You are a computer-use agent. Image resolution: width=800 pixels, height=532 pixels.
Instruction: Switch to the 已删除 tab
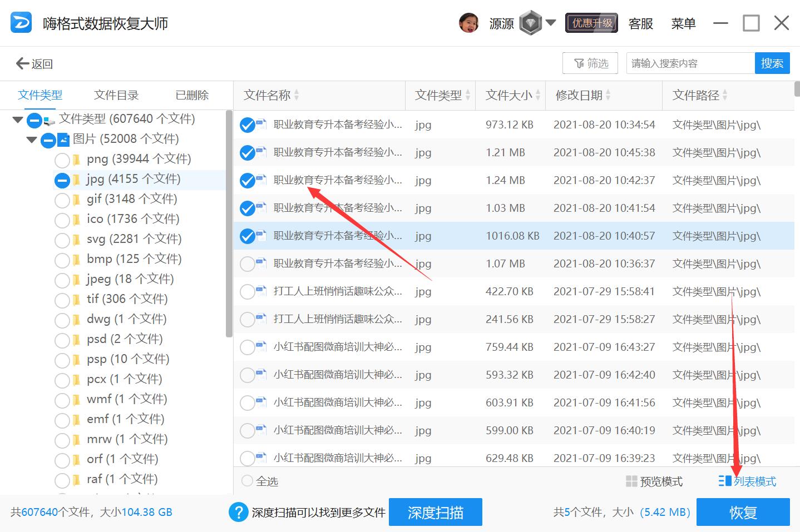[x=192, y=95]
